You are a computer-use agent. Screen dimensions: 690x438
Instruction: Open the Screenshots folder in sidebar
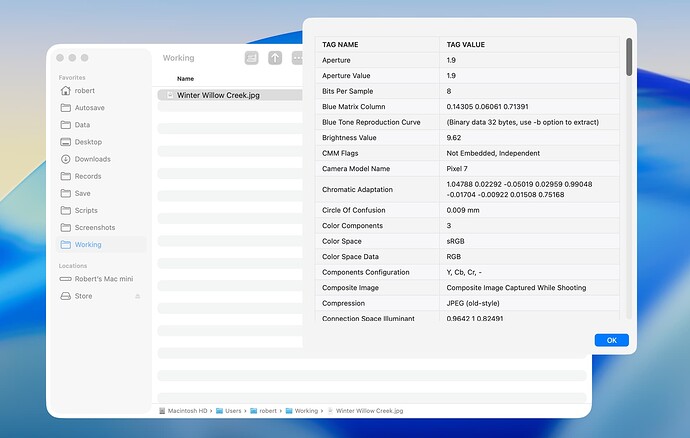pyautogui.click(x=101, y=228)
